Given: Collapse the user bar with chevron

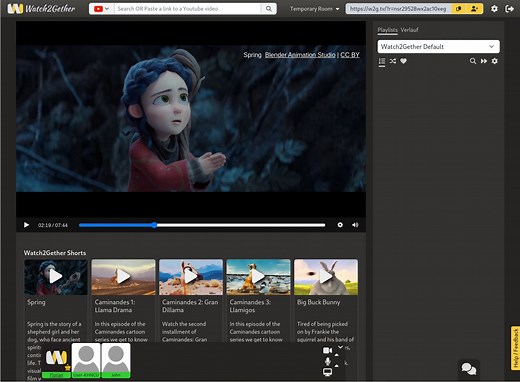Looking at the screenshot, I should (340, 347).
